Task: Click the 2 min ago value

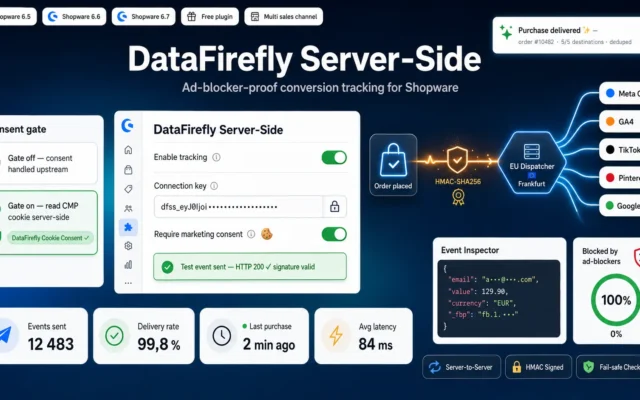Action: [x=269, y=344]
